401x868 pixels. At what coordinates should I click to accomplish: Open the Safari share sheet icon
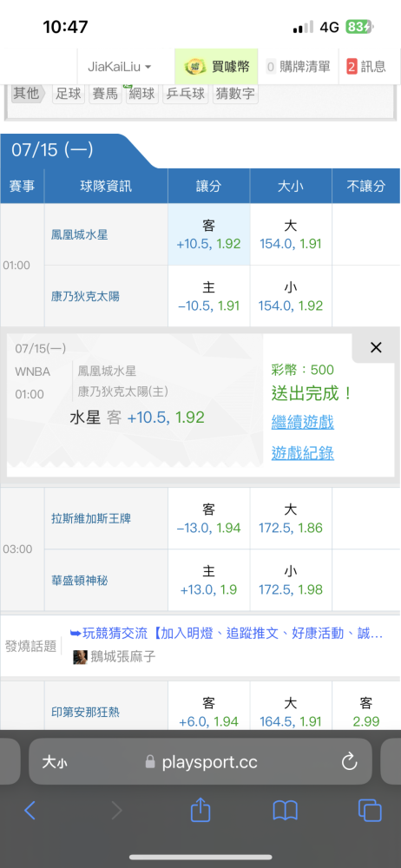click(200, 809)
